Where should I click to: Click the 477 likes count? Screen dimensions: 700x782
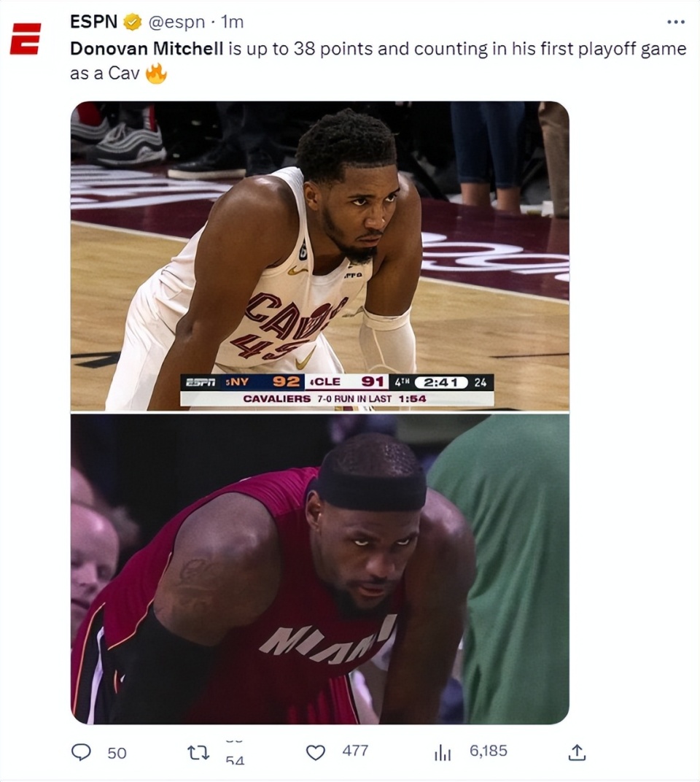tap(355, 751)
